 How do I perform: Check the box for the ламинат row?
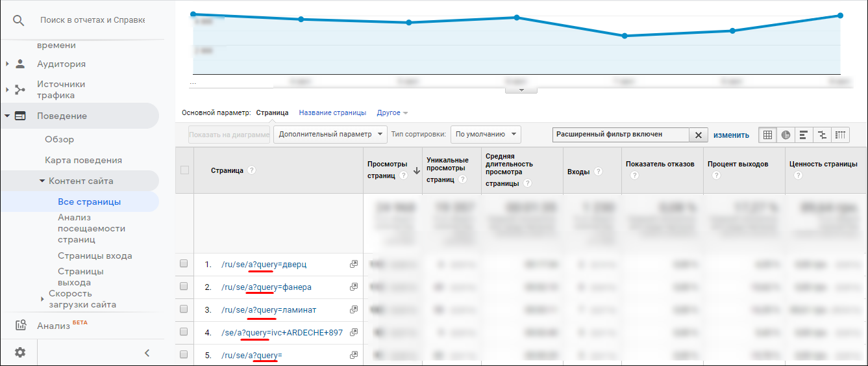(x=184, y=309)
